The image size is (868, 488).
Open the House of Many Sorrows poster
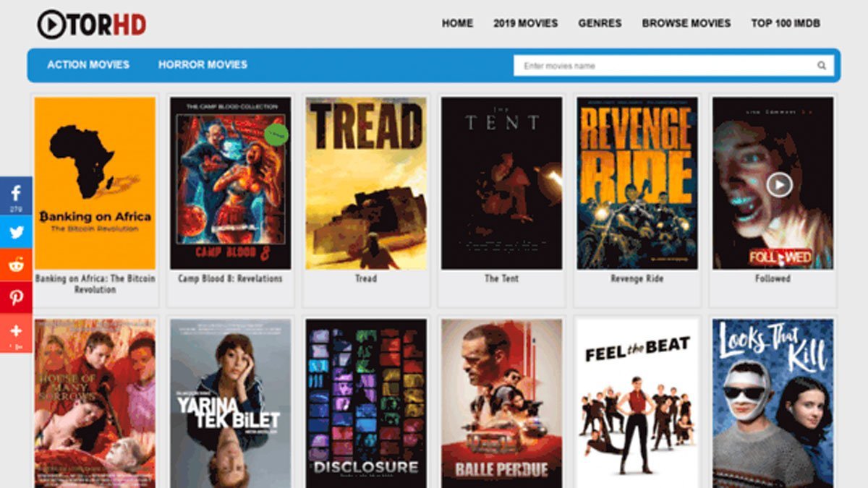point(95,403)
